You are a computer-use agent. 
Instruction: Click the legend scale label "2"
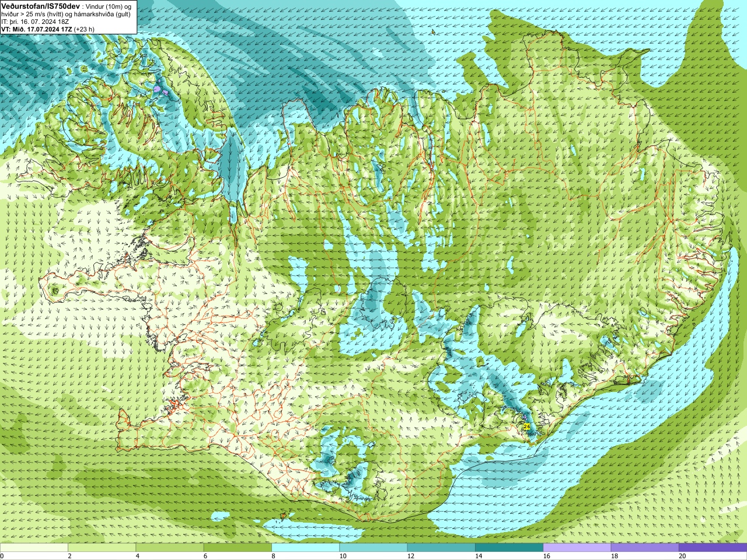69,556
